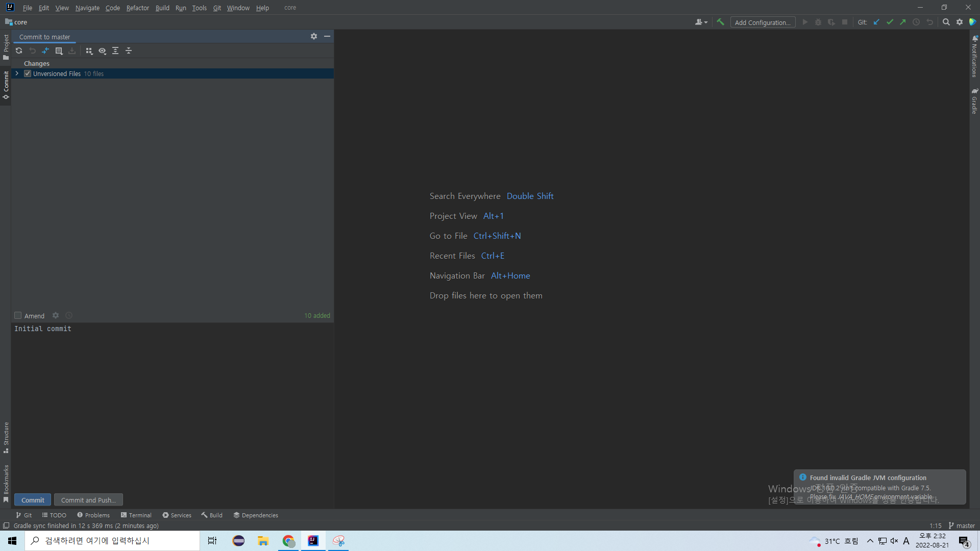Click the Show Diff arrows icon
Screen dimensions: 980x551
45,51
